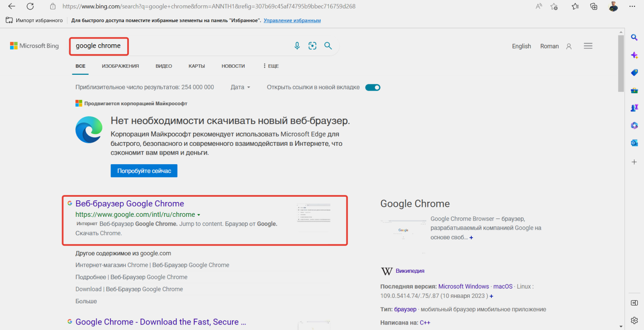Image resolution: width=644 pixels, height=330 pixels.
Task: Open Download | Веб-Браузер Google Chrome link
Action: (129, 289)
